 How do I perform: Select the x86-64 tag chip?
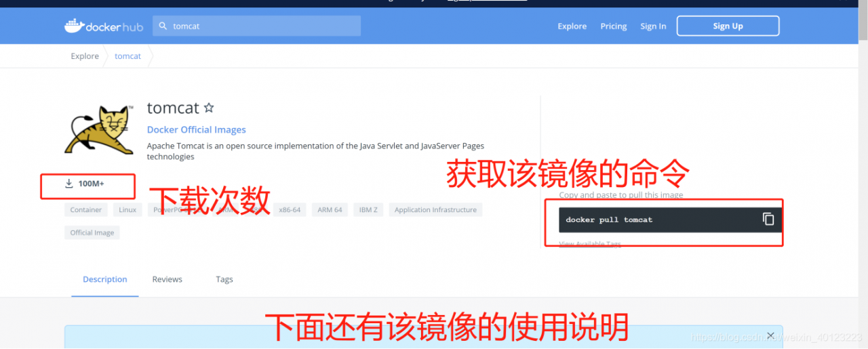coord(290,210)
